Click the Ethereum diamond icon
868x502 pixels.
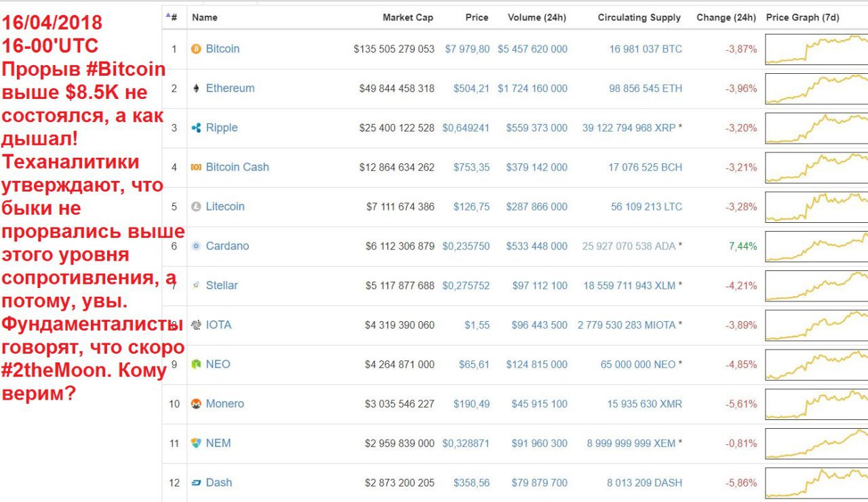(x=196, y=88)
